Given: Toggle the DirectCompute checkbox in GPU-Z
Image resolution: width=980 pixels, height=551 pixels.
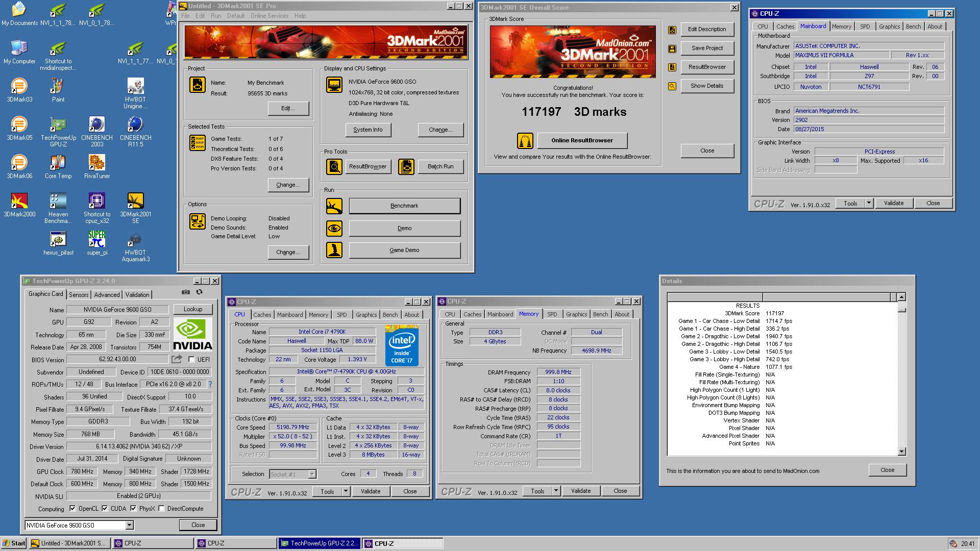Looking at the screenshot, I should [161, 509].
